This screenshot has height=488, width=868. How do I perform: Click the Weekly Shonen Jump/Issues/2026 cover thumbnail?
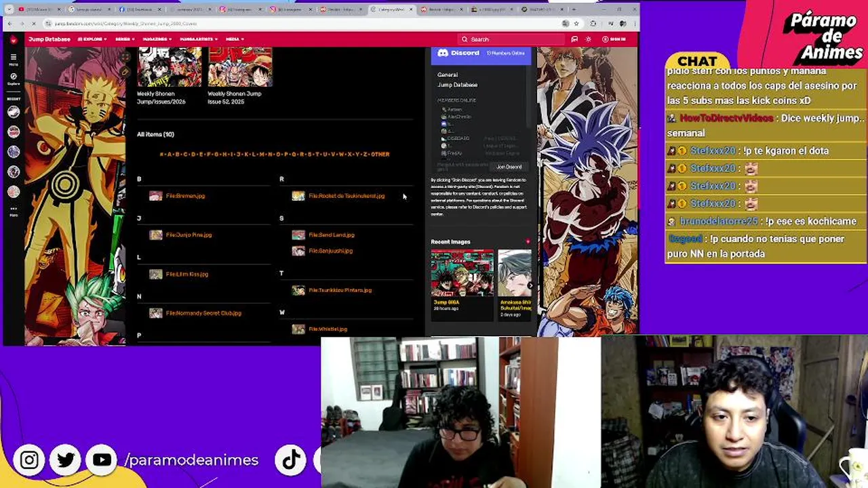[x=170, y=67]
